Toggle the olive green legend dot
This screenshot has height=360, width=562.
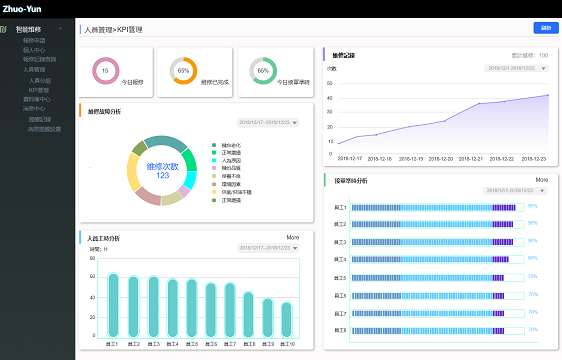tap(214, 200)
